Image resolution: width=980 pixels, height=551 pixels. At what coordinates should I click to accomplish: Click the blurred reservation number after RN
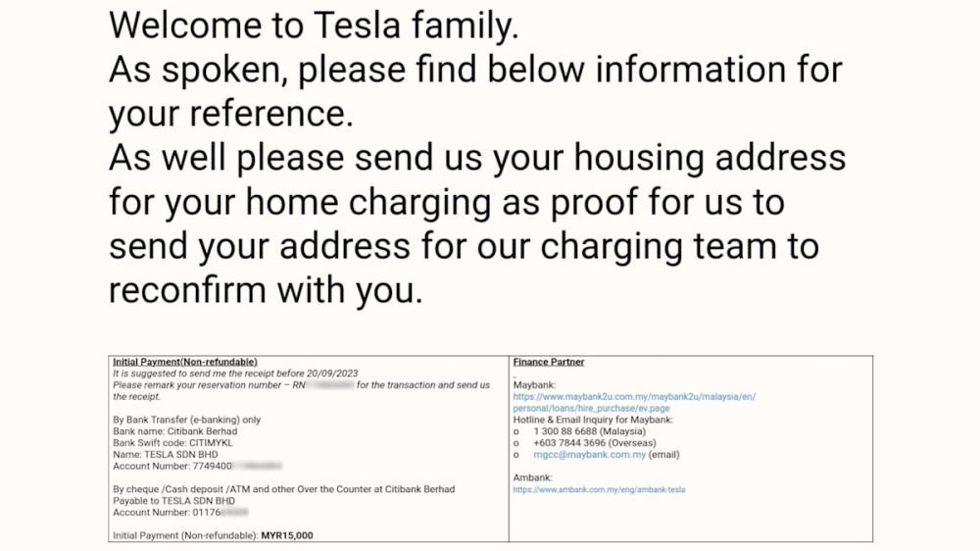329,385
